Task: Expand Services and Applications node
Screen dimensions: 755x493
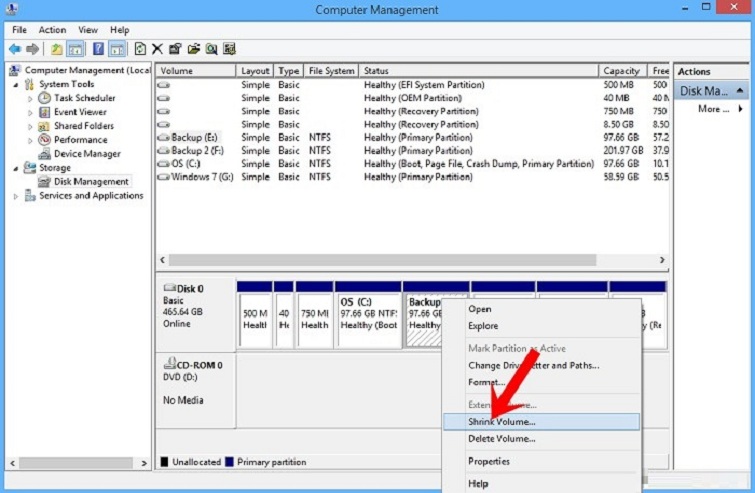Action: click(17, 196)
